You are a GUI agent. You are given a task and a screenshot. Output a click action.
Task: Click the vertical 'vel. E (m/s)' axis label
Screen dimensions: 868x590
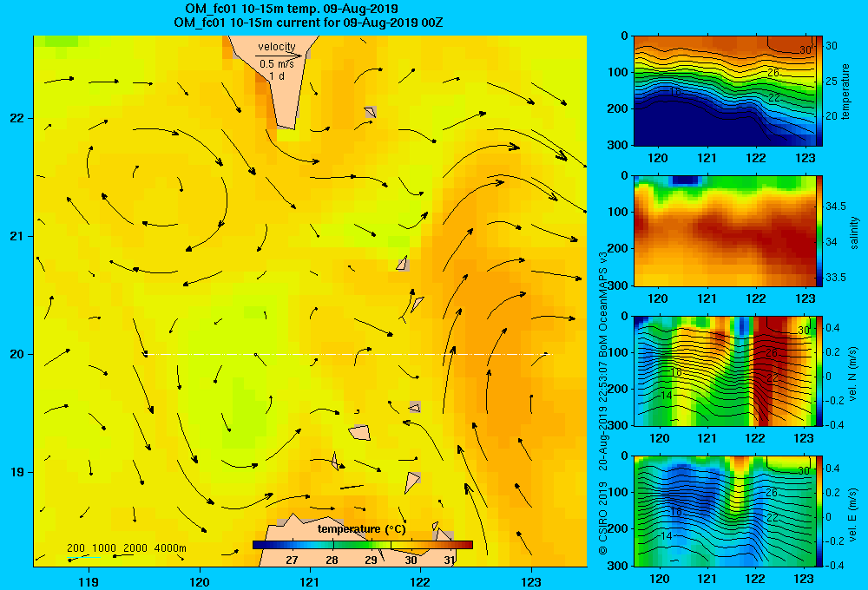click(853, 514)
